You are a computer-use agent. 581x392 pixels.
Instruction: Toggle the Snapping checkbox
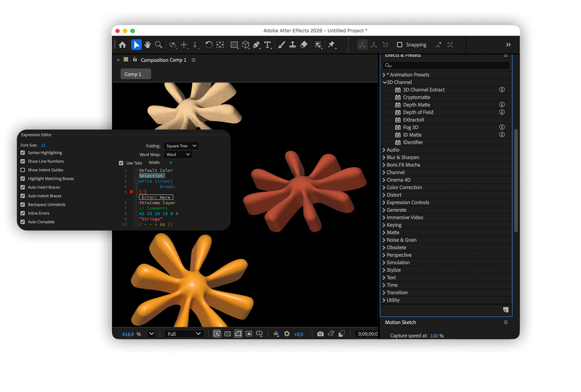(400, 45)
